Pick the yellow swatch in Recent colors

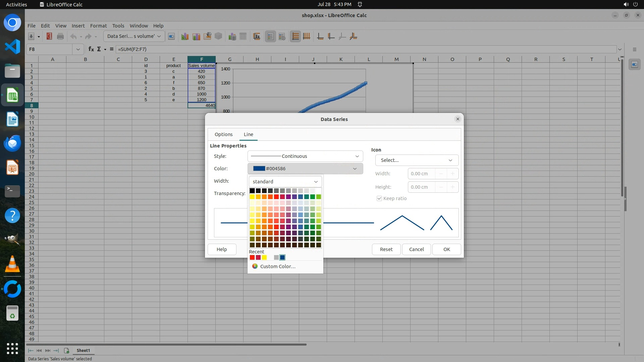[264, 257]
